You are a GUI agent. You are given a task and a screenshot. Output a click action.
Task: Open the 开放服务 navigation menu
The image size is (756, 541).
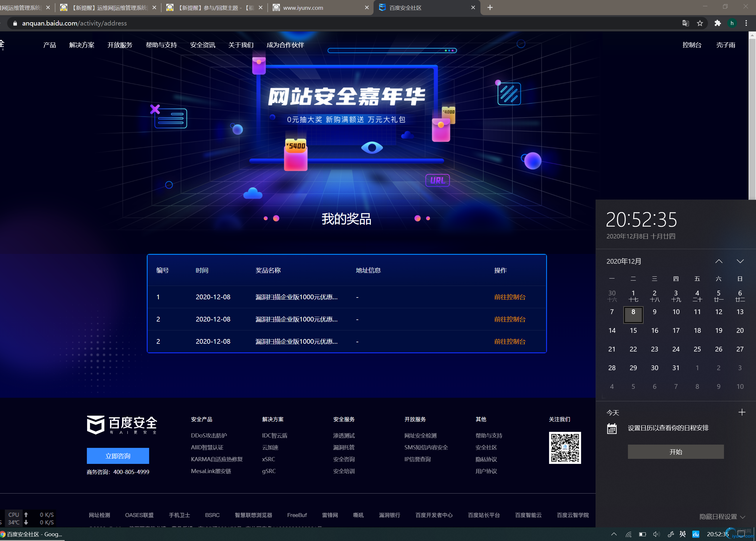[120, 45]
